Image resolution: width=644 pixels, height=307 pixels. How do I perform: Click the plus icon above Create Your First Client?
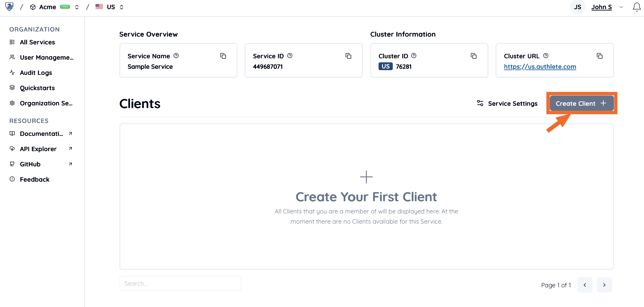(x=366, y=177)
